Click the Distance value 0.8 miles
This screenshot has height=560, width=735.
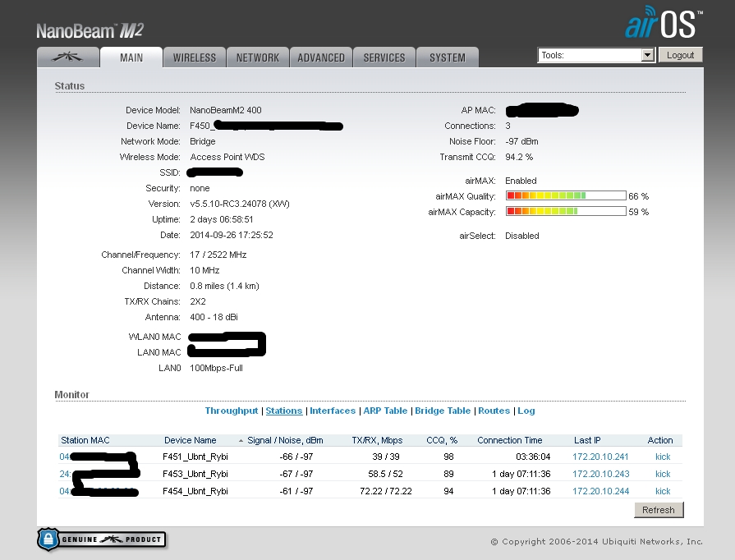click(x=224, y=286)
